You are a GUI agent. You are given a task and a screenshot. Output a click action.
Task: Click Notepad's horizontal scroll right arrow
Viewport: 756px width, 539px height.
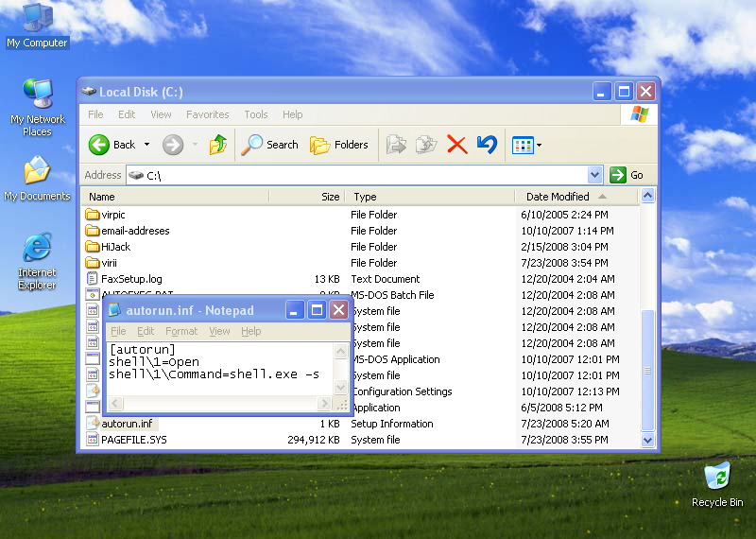[x=324, y=403]
